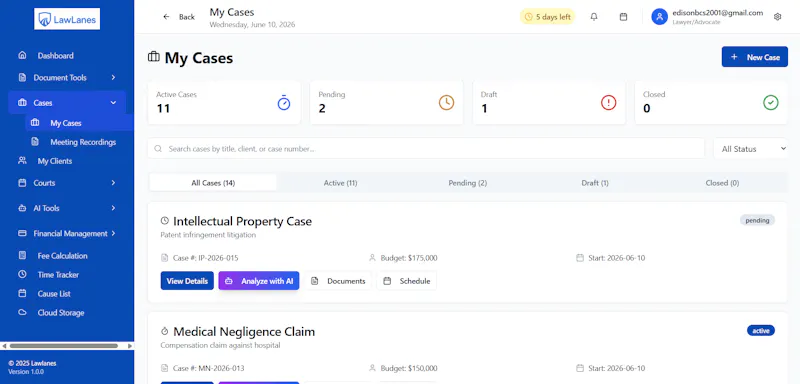Expand AI Tools submenu chevron
Image resolution: width=800 pixels, height=384 pixels.
pos(113,208)
